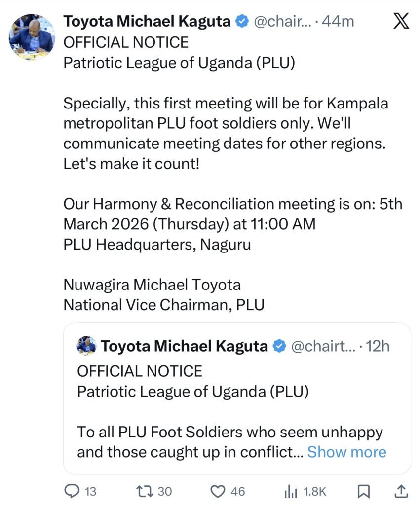Open quoted author name Toyota Michael Kaguta
The width and height of the screenshot is (420, 505).
pyautogui.click(x=184, y=347)
